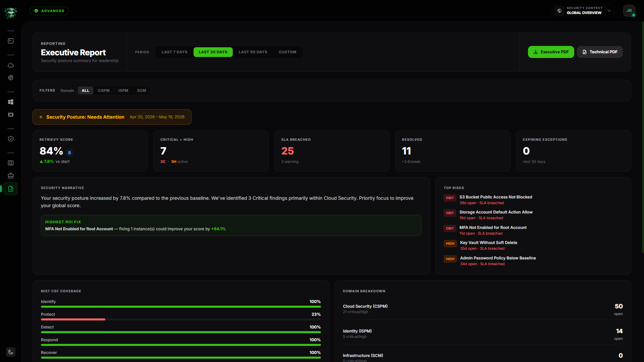Click the Detect coverage progress bar
The width and height of the screenshot is (644, 362).
click(x=181, y=332)
